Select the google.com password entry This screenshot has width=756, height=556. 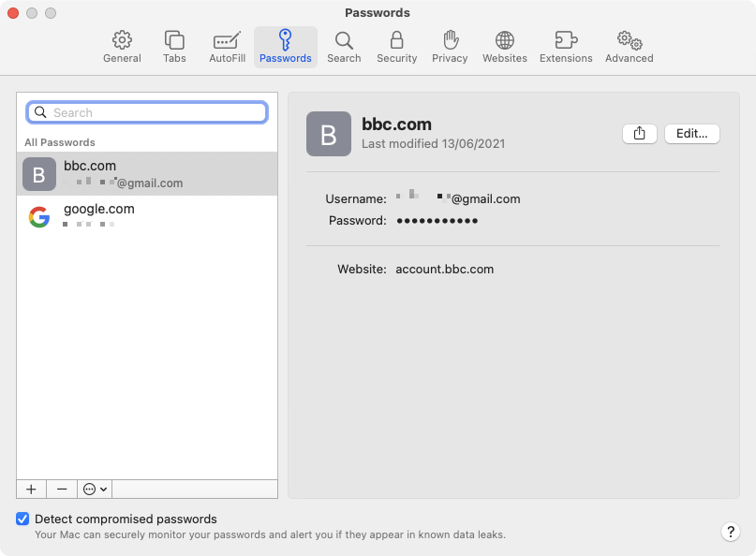coord(147,217)
